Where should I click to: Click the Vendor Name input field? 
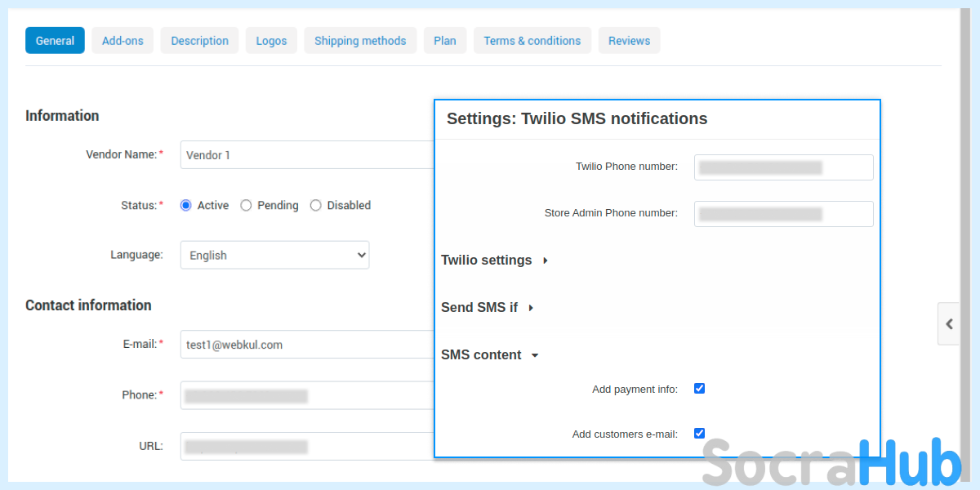click(x=307, y=155)
